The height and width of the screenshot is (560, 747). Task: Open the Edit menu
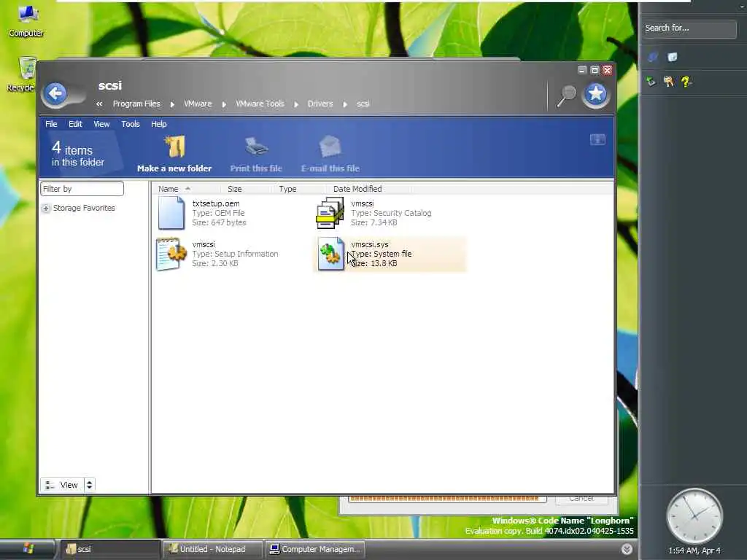pyautogui.click(x=75, y=124)
